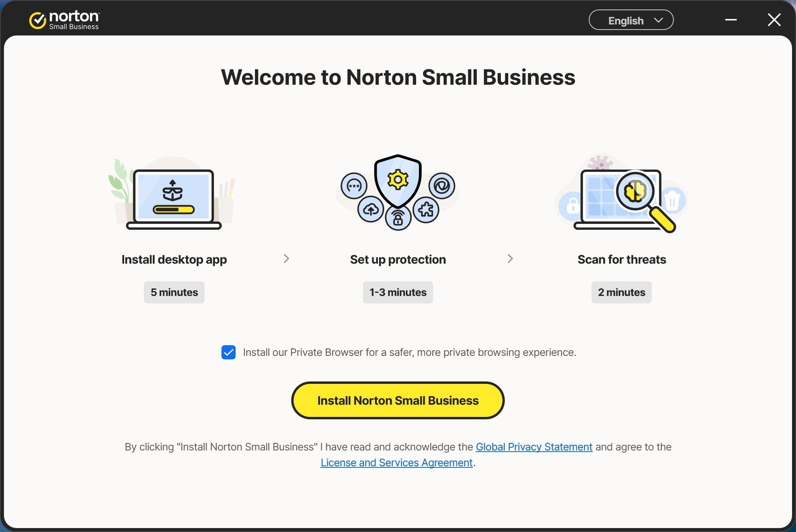This screenshot has width=796, height=532.
Task: Click the Wi-Fi lock circle icon
Action: coord(398,218)
